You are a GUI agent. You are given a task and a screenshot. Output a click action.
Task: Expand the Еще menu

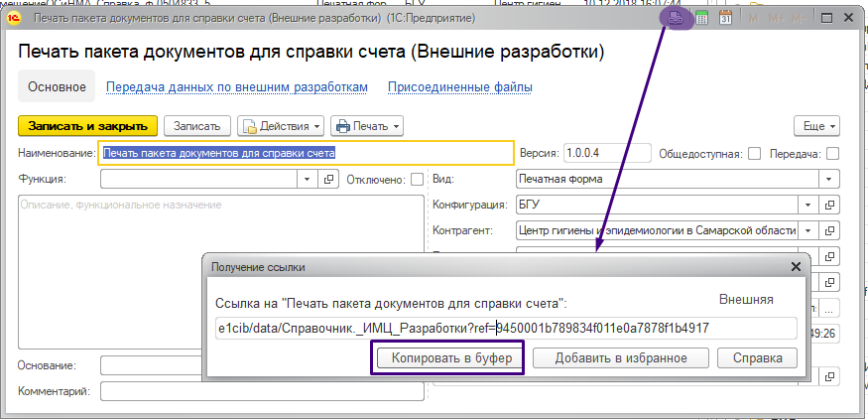tap(818, 126)
